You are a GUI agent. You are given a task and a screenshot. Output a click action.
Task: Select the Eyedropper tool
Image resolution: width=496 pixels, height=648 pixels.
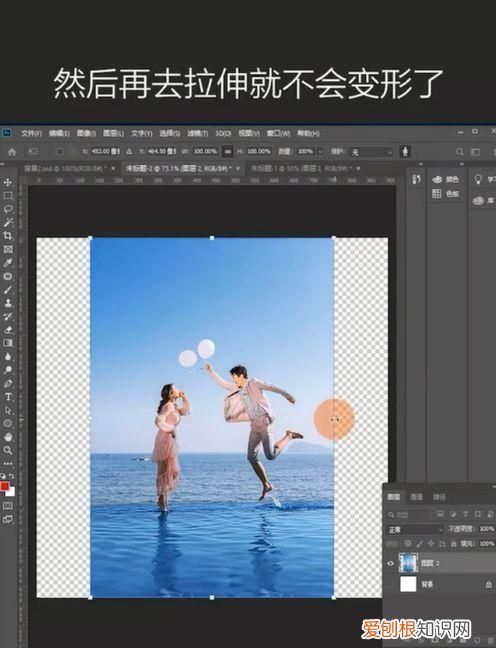[8, 263]
